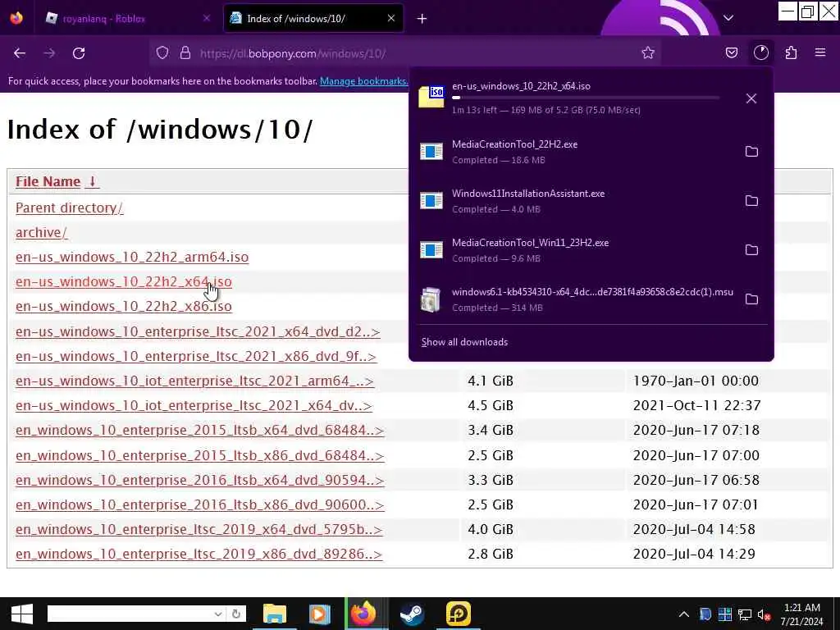Click the URL address bar
The width and height of the screenshot is (840, 630).
pos(407,53)
